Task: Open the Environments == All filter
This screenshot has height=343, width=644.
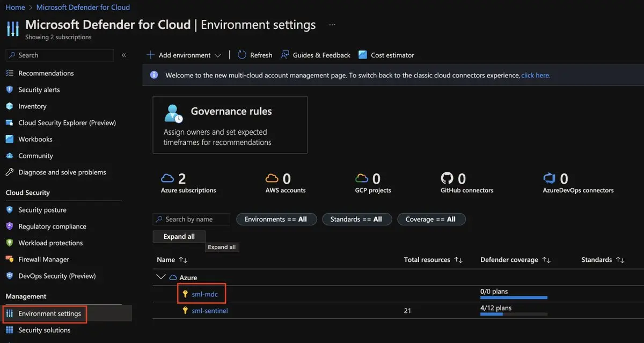Action: coord(276,219)
